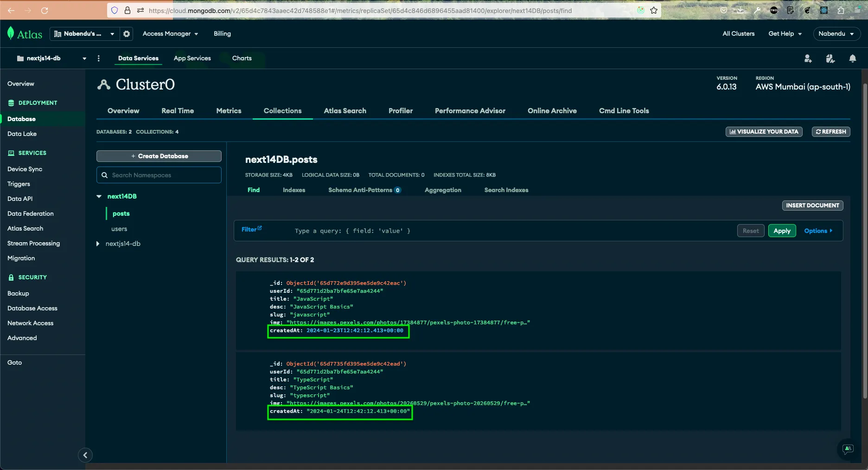This screenshot has width=868, height=470.
Task: Open Network Access in sidebar
Action: [x=30, y=323]
